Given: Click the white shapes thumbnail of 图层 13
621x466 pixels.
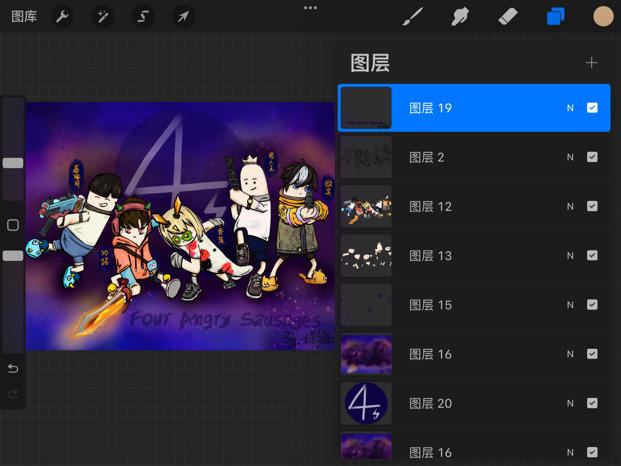Looking at the screenshot, I should pyautogui.click(x=366, y=255).
